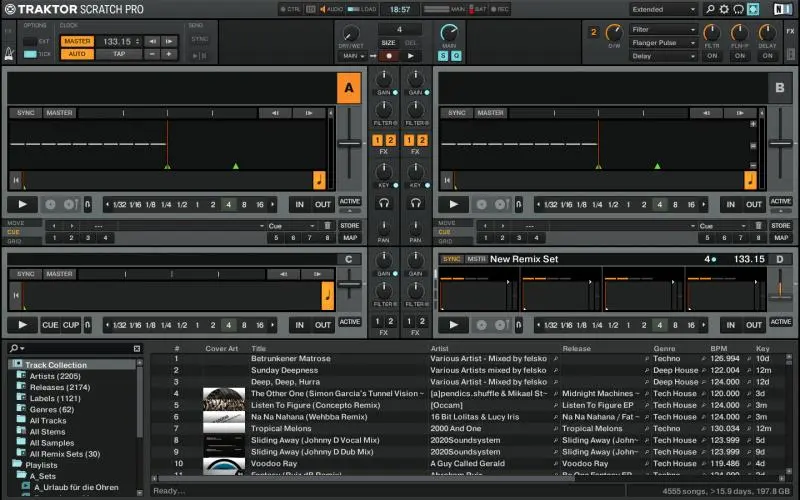Open the Cue type dropdown on Deck A

pos(289,225)
